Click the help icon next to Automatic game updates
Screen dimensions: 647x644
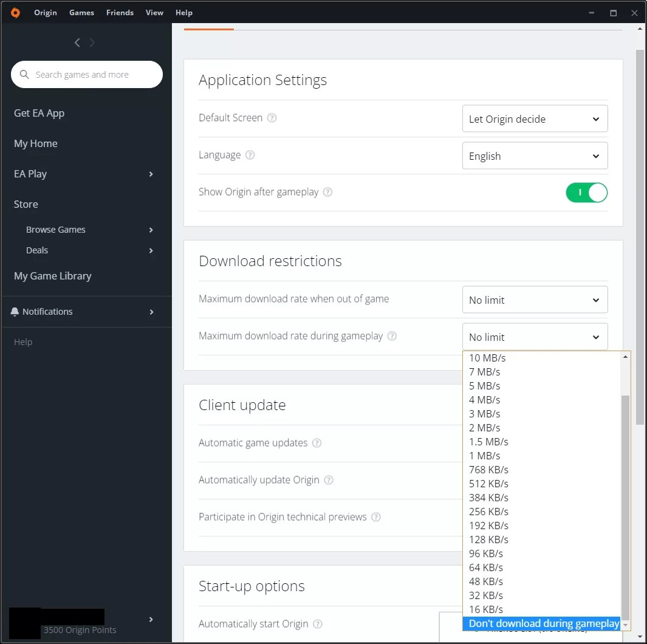317,443
